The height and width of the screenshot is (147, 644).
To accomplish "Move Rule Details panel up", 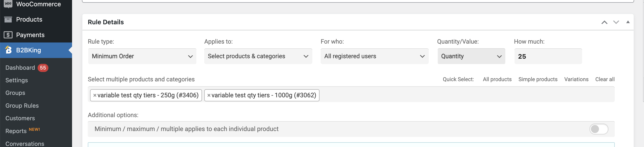I will 604,22.
